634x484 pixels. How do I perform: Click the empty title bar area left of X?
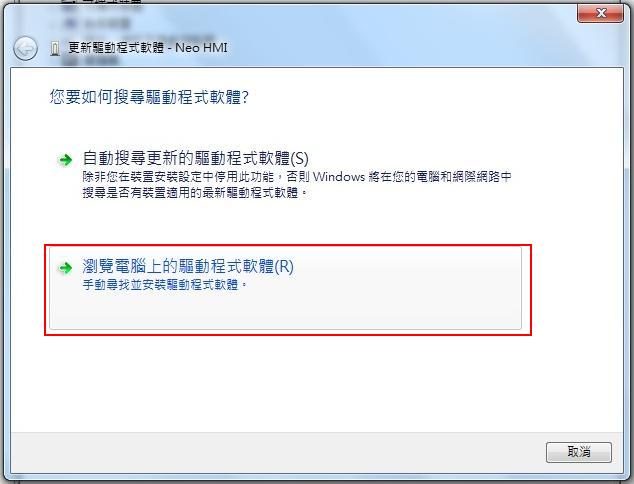click(x=404, y=24)
